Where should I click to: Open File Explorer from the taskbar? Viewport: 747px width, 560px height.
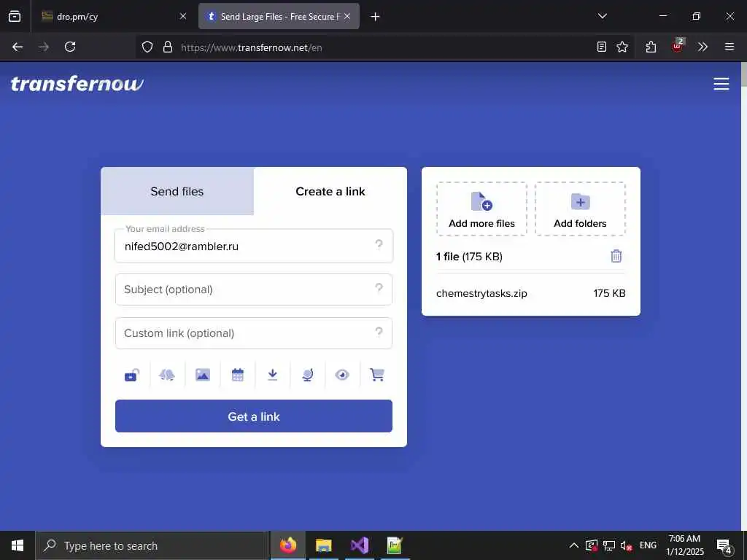tap(324, 545)
